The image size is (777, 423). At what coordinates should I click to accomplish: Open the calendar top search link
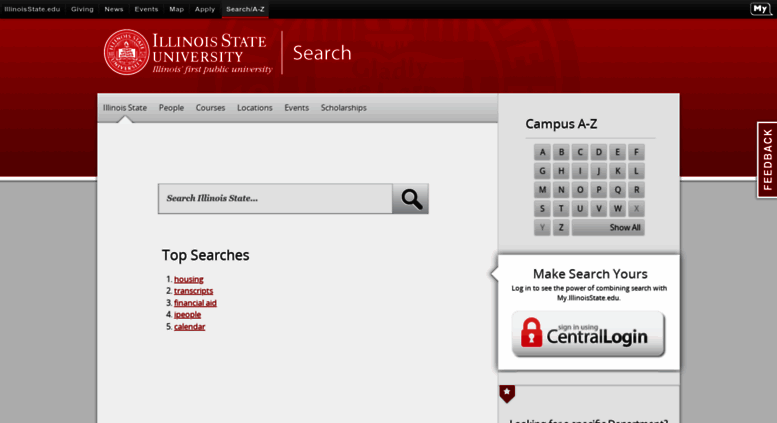[189, 326]
